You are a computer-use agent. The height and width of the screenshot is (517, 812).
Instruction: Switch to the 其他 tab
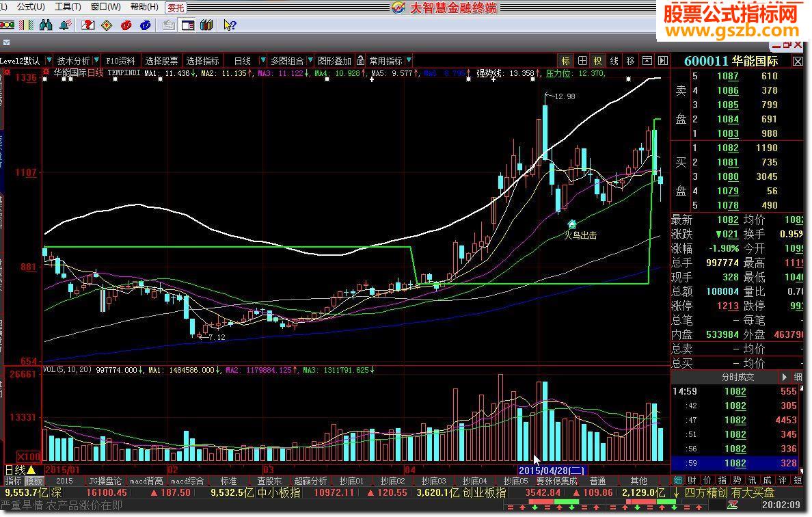pyautogui.click(x=638, y=481)
